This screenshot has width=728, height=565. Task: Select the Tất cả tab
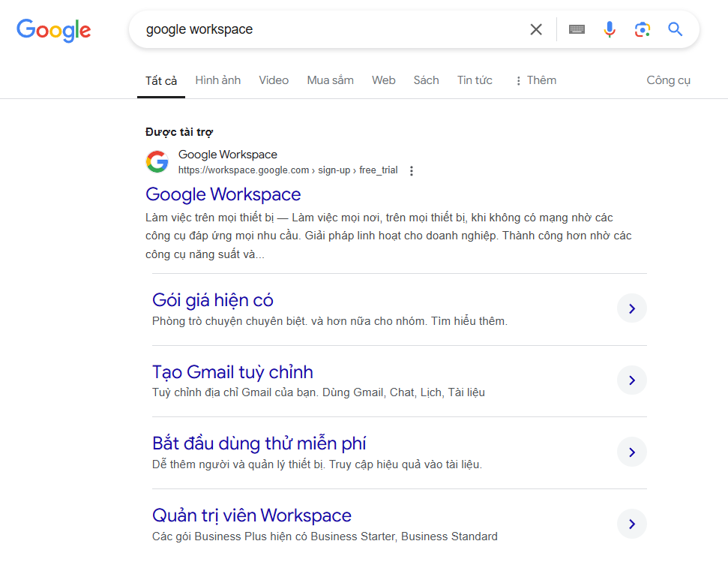coord(161,81)
